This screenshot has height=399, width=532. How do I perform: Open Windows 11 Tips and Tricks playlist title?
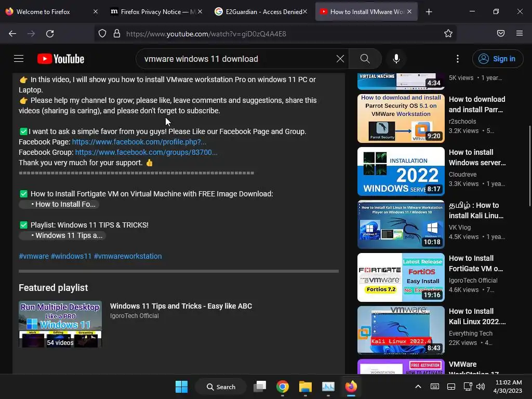(181, 306)
